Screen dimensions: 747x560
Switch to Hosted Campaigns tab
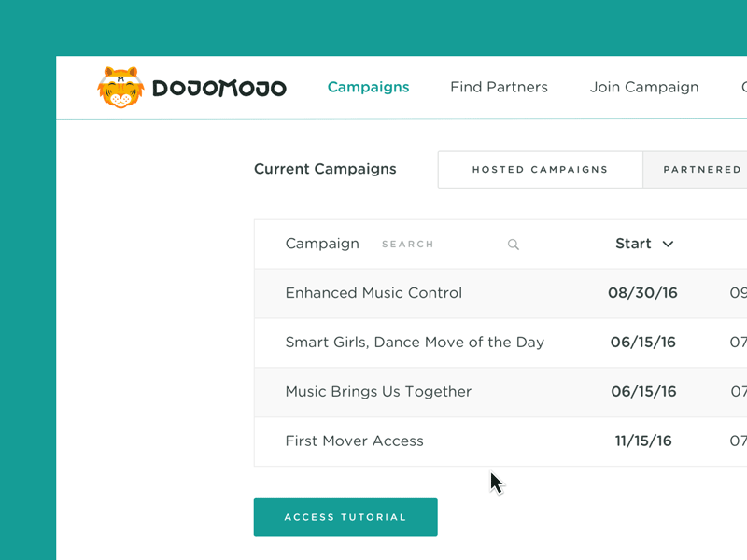540,170
